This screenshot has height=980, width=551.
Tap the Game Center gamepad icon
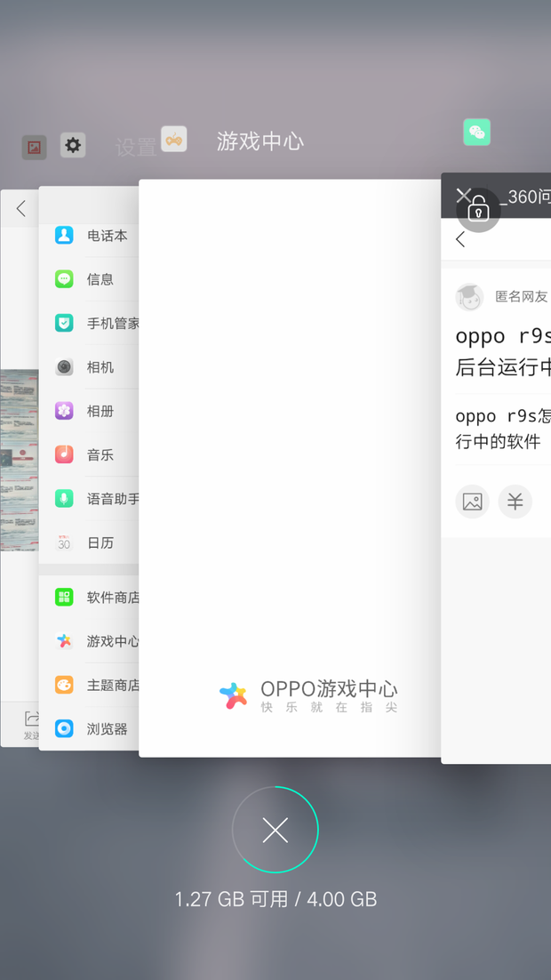173,139
